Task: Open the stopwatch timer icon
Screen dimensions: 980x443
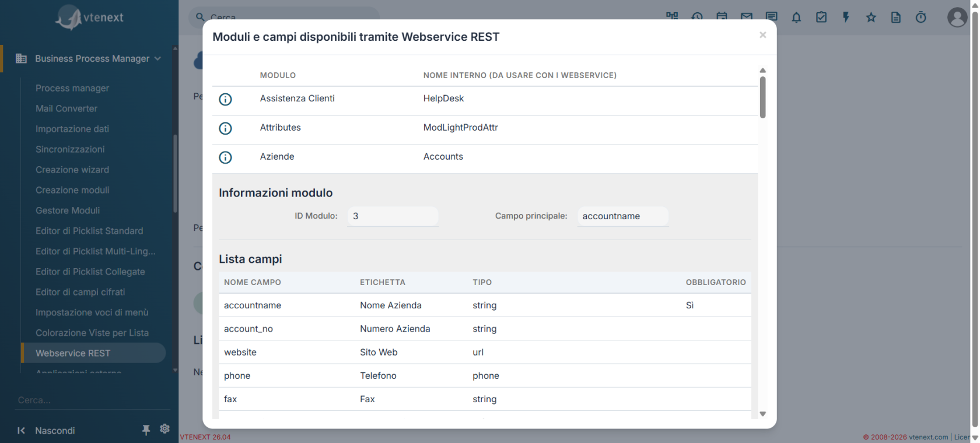Action: pos(921,17)
